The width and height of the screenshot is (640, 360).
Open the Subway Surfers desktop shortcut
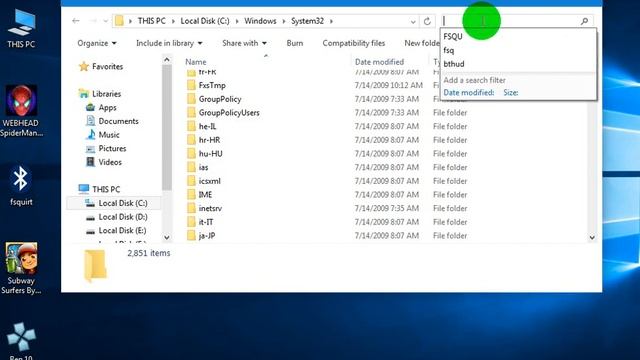click(x=21, y=268)
